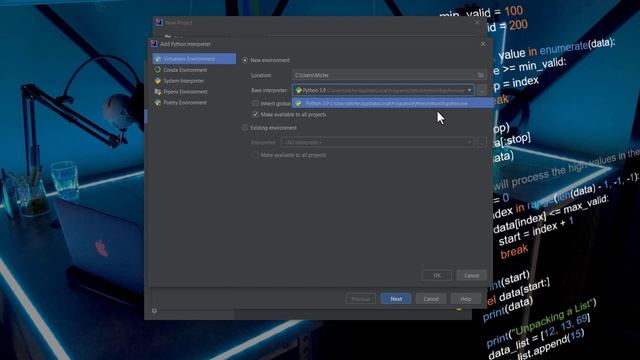Click OK in Add Python Interpreter dialog

coord(437,276)
